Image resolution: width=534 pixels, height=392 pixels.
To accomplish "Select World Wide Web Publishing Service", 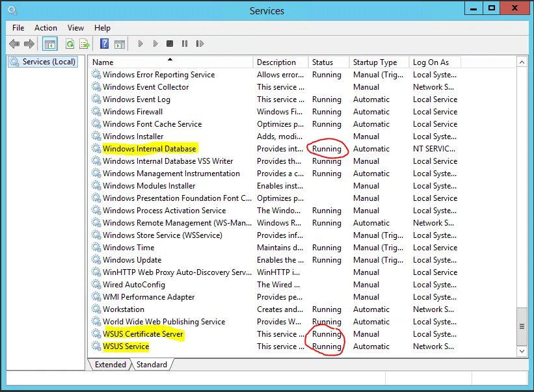I will coord(164,322).
